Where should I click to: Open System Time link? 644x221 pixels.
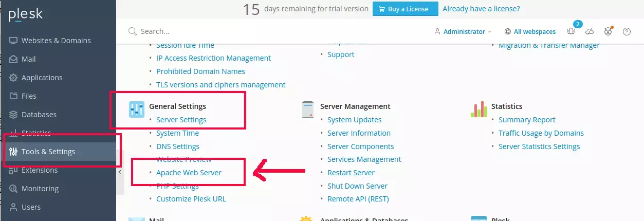pyautogui.click(x=177, y=133)
